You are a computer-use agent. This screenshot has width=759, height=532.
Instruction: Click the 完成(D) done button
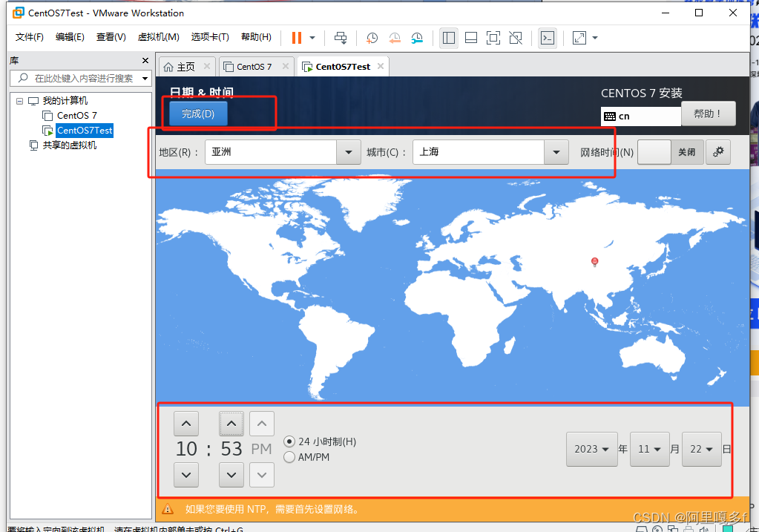pyautogui.click(x=198, y=114)
